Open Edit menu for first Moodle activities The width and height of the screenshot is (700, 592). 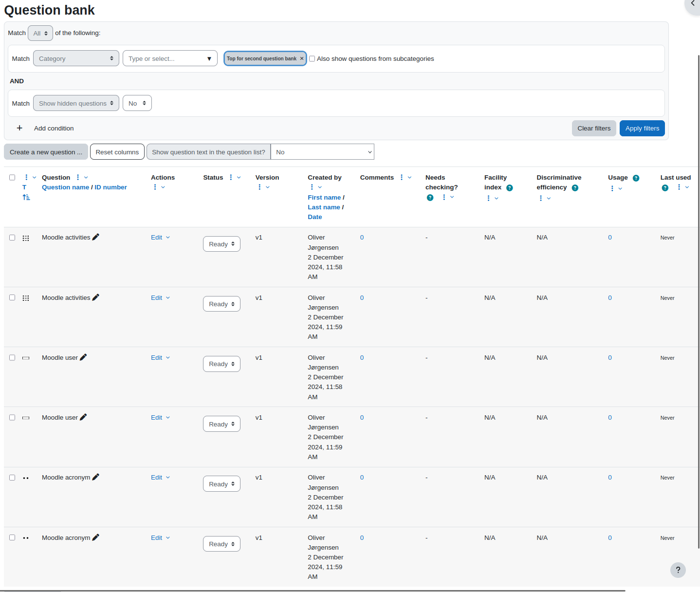point(161,238)
